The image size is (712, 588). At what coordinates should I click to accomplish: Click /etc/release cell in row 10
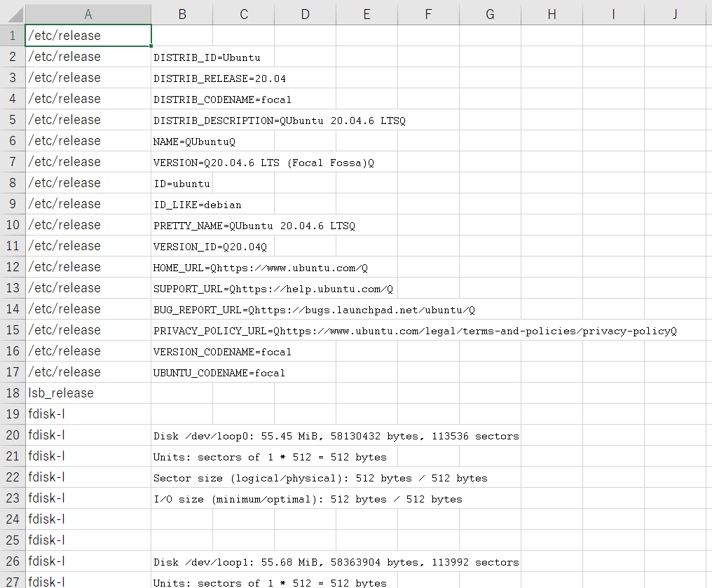88,225
